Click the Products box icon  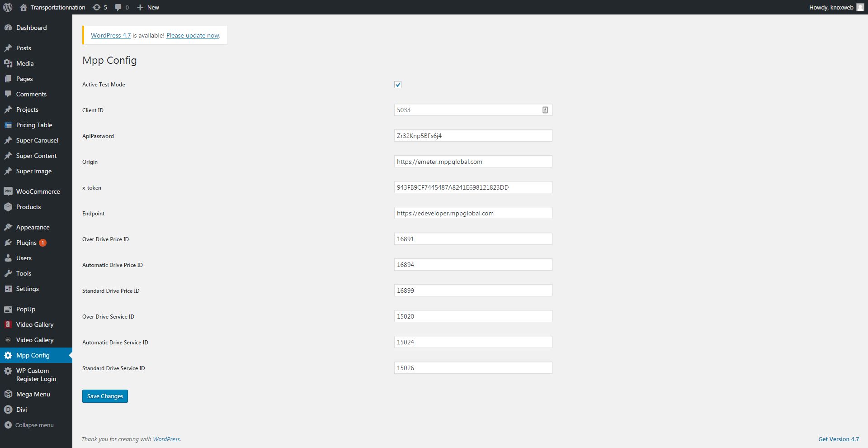pyautogui.click(x=8, y=207)
